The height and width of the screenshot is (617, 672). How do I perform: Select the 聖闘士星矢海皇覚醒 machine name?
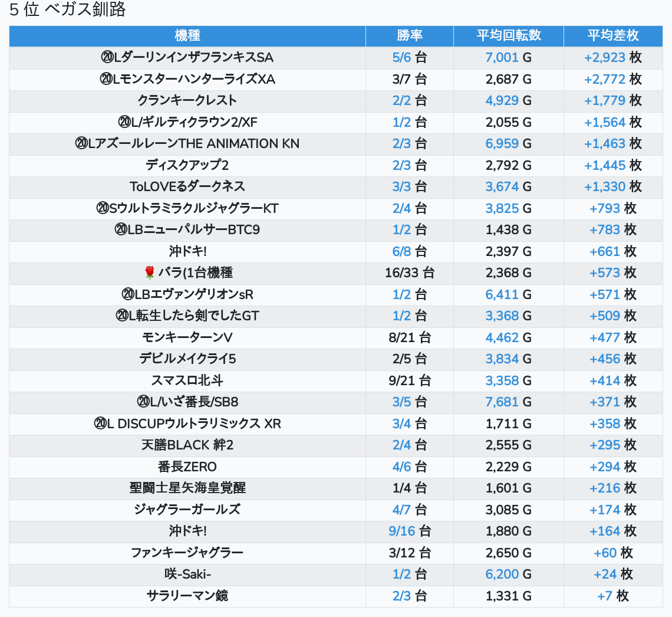click(x=187, y=488)
